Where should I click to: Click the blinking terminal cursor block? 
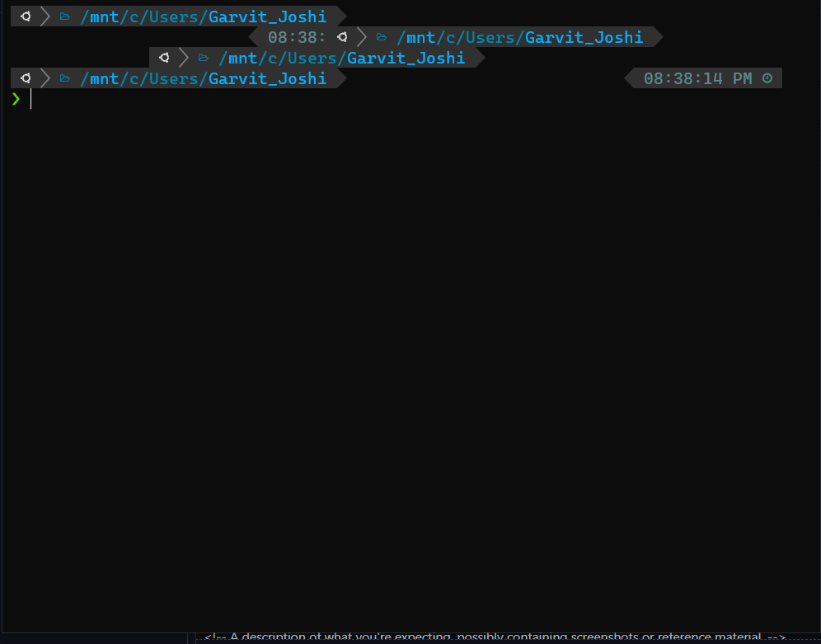point(30,98)
